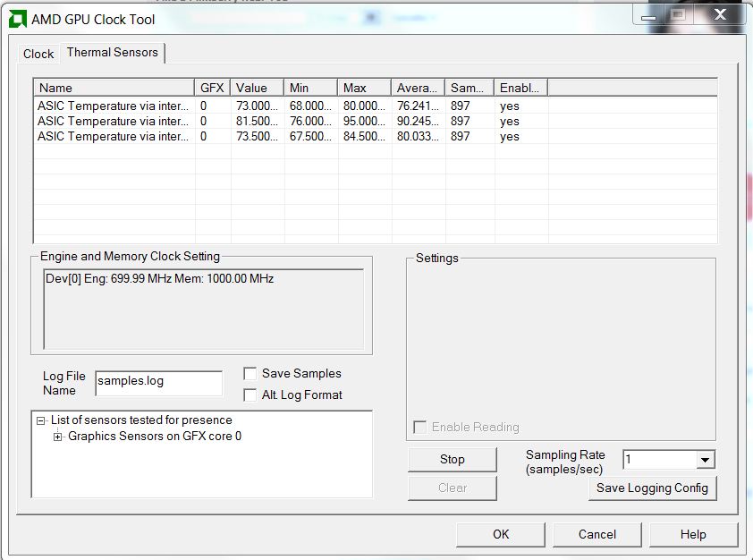Click the GFX column header
Image resolution: width=753 pixels, height=560 pixels.
pyautogui.click(x=212, y=88)
